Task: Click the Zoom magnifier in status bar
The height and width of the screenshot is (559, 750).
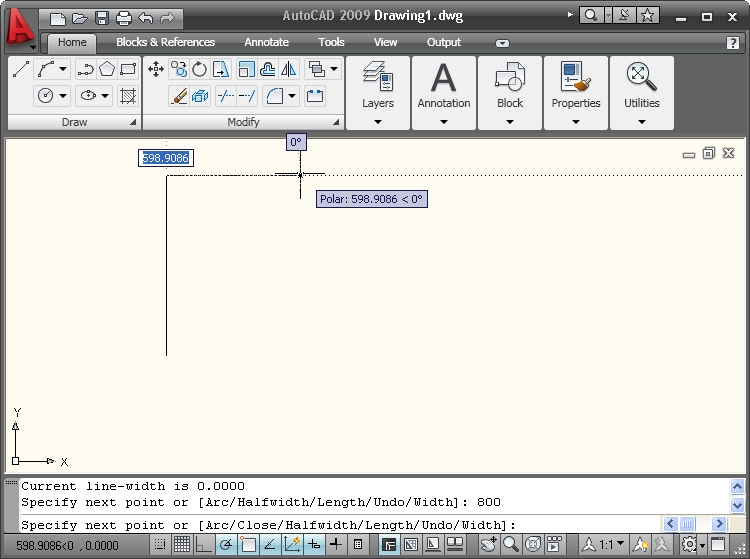Action: (511, 544)
